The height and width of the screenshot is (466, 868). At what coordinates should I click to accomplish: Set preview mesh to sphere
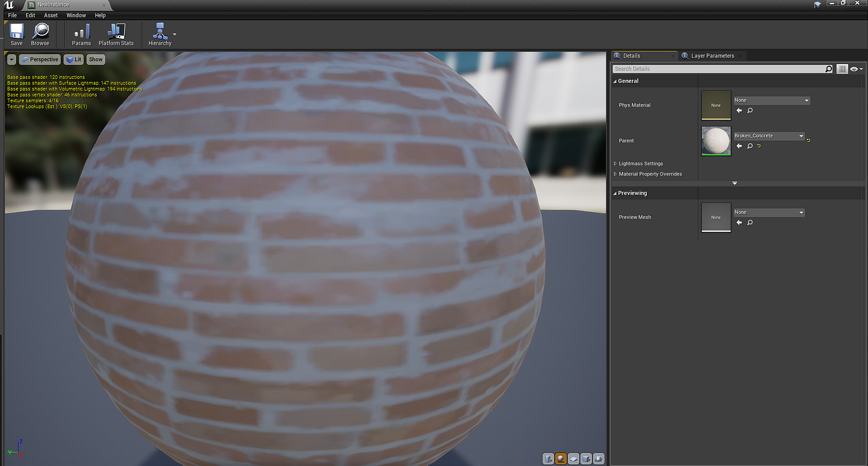pos(560,459)
